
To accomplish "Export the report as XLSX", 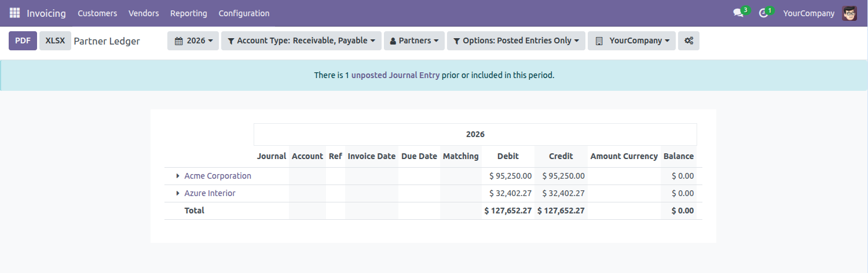I will (55, 41).
